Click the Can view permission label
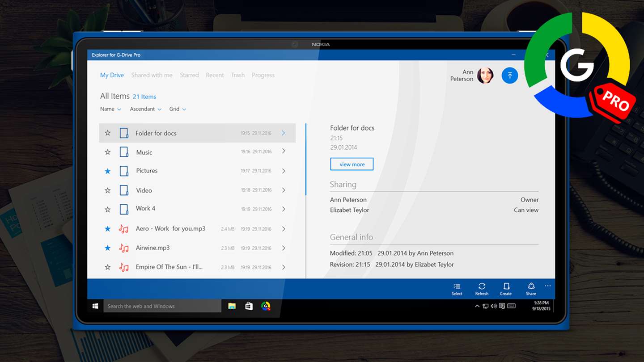The image size is (644, 362). [526, 210]
